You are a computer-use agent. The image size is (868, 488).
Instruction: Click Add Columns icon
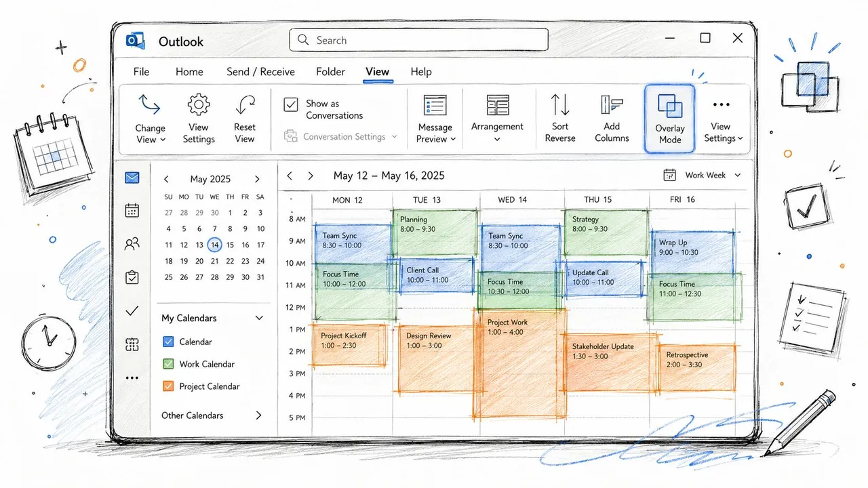612,106
